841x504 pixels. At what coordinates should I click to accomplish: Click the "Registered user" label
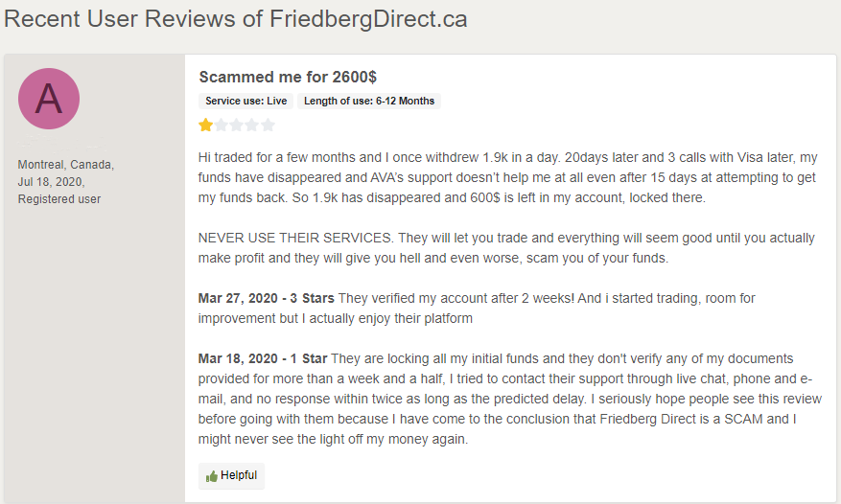pyautogui.click(x=59, y=198)
